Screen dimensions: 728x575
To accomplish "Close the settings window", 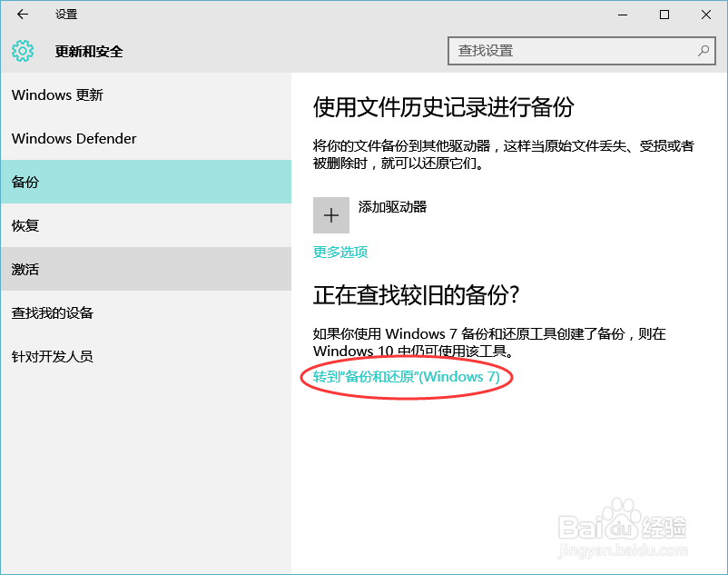I will 706,15.
